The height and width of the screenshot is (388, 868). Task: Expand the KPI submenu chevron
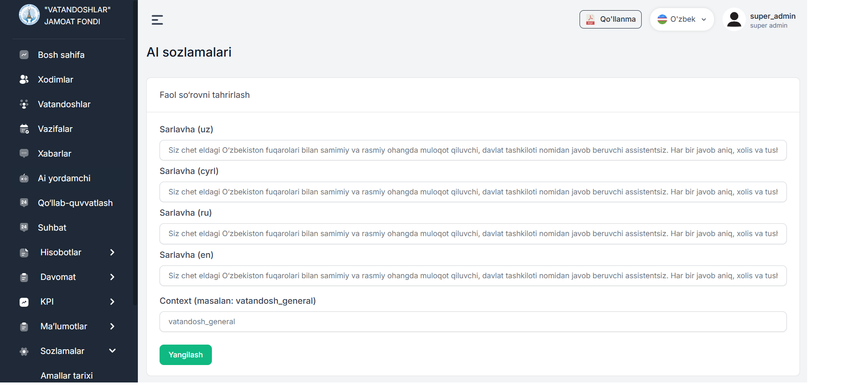[112, 302]
